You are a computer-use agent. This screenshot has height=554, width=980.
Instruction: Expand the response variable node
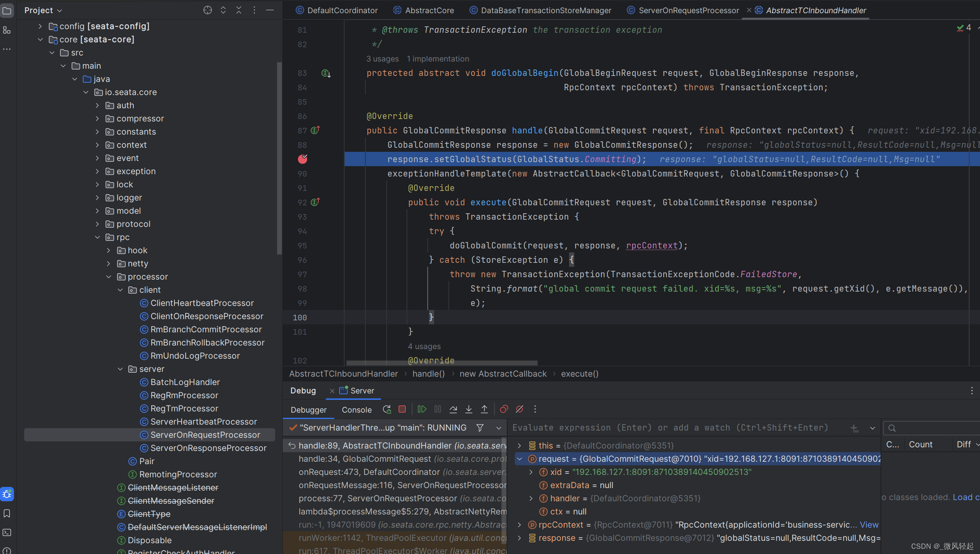[520, 538]
